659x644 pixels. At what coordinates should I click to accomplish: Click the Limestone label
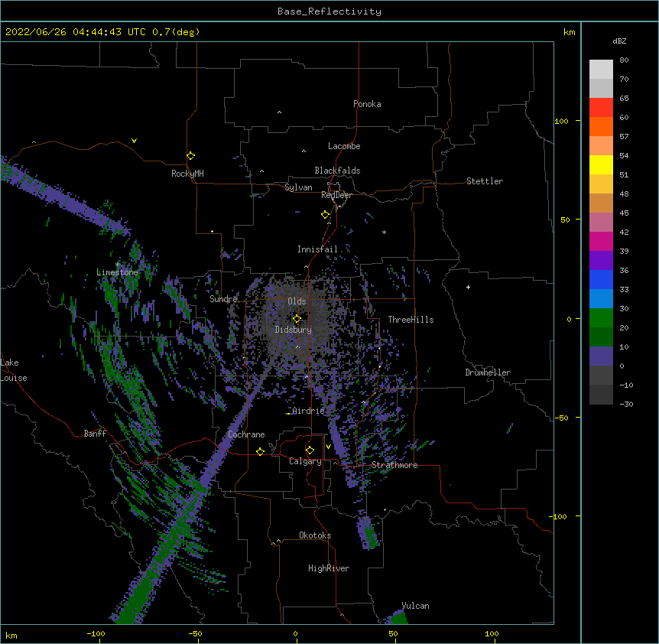pyautogui.click(x=117, y=272)
